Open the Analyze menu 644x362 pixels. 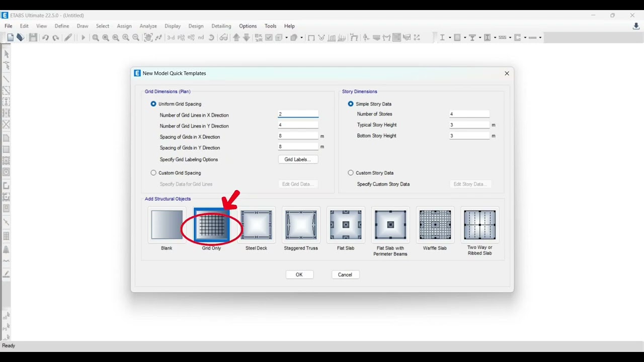(148, 26)
